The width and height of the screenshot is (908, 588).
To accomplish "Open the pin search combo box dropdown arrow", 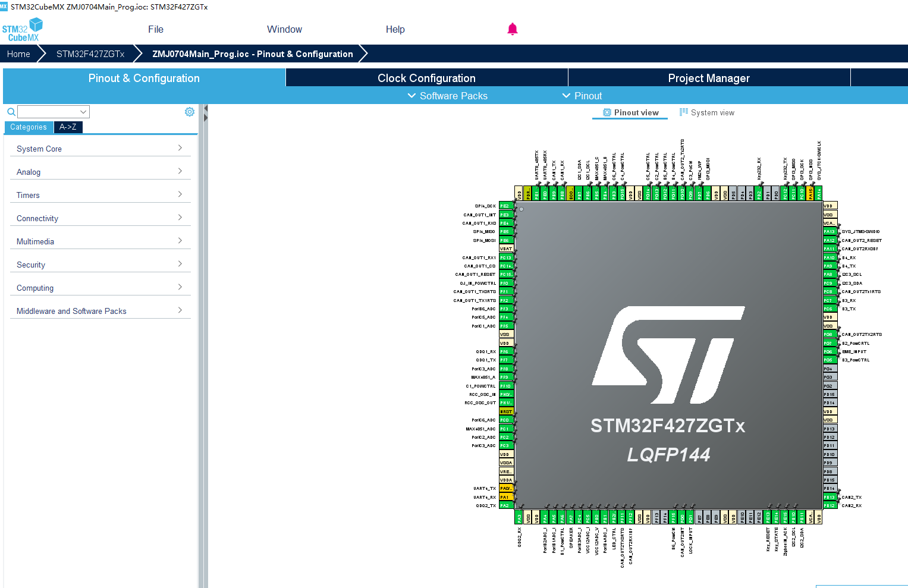I will [x=83, y=112].
